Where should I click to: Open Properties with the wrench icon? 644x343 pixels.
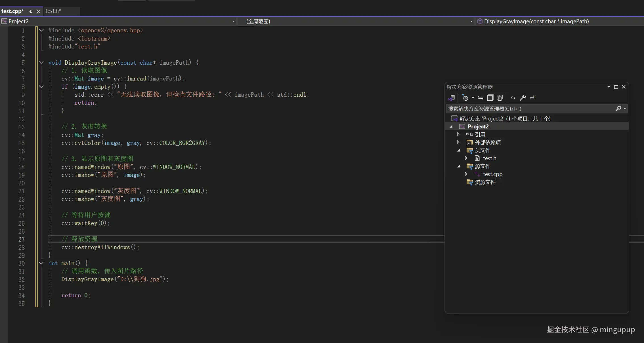point(523,98)
